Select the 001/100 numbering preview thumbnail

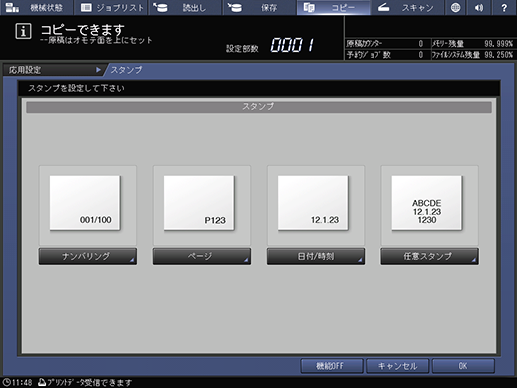click(85, 203)
